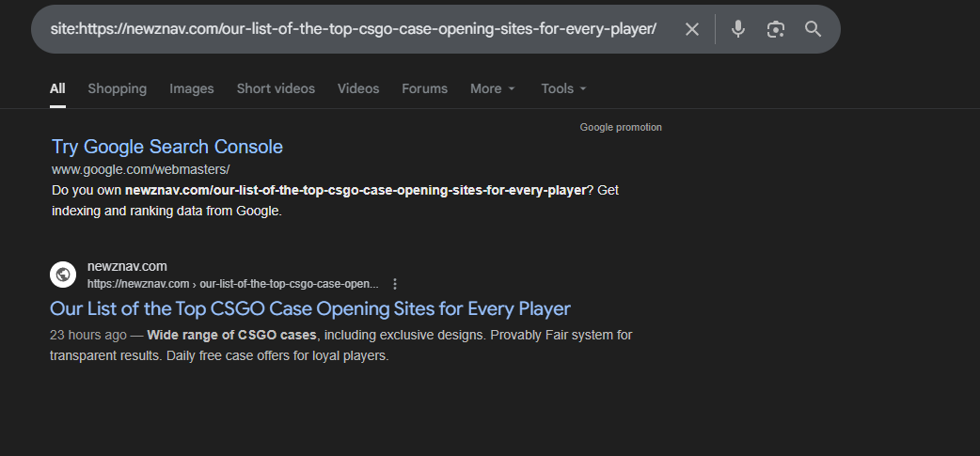Open the Short videos tab

(276, 88)
